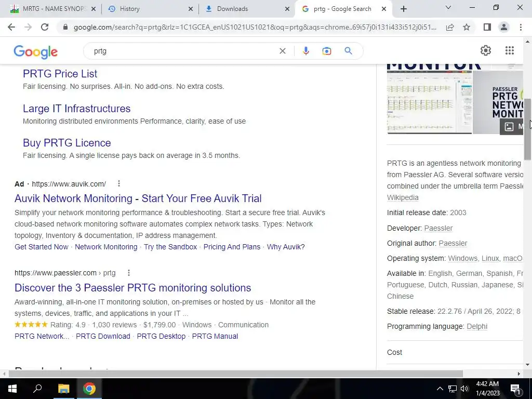The width and height of the screenshot is (532, 399).
Task: Open the volume tray icon
Action: pyautogui.click(x=464, y=389)
